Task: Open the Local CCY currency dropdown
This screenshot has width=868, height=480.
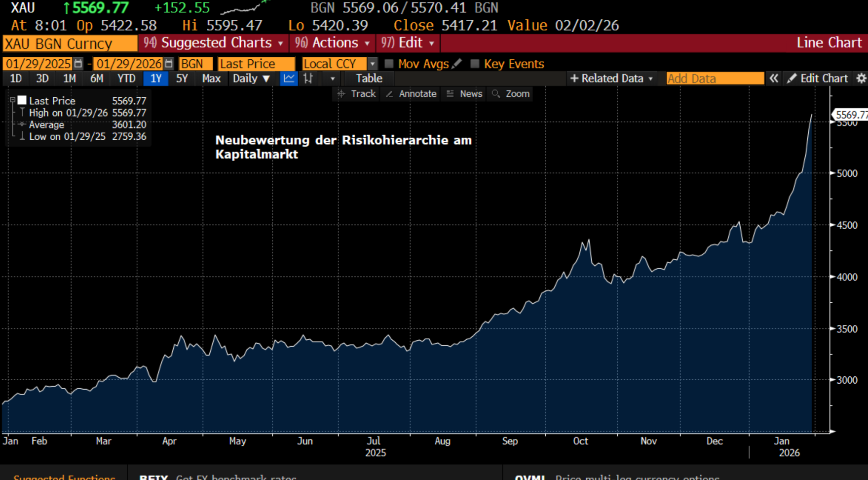Action: [x=373, y=64]
